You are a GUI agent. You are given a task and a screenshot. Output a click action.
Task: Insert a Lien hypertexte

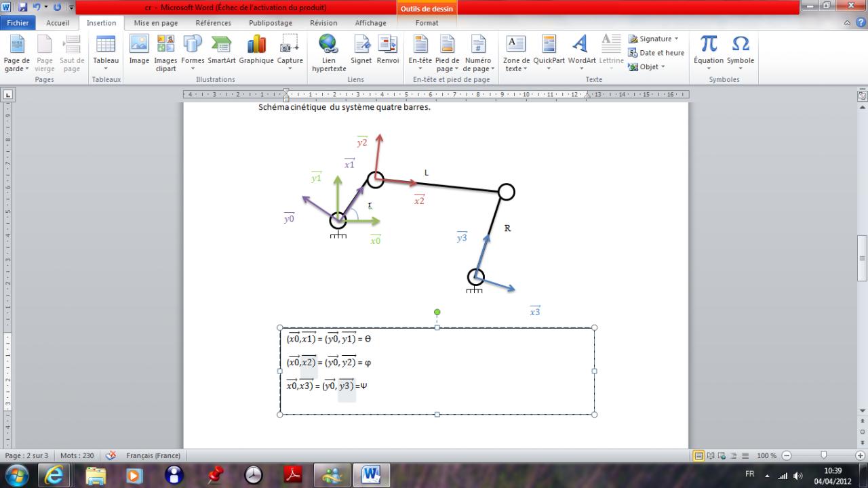(x=329, y=53)
